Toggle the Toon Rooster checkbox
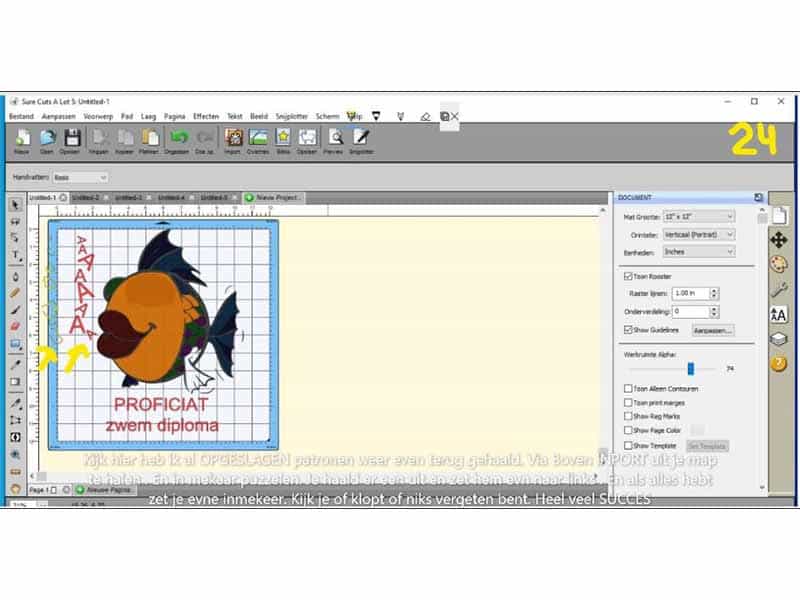The height and width of the screenshot is (600, 800). coord(628,276)
